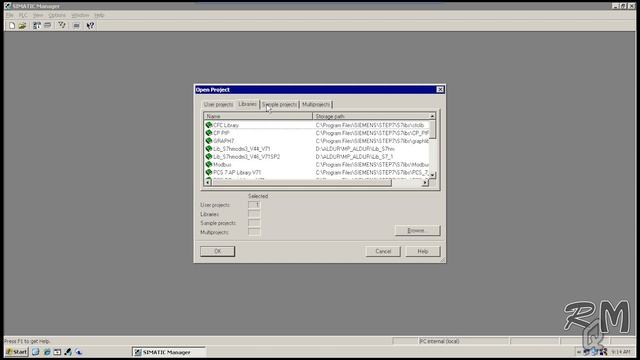The height and width of the screenshot is (360, 640).
Task: Click the Cancel button
Action: [x=383, y=251]
